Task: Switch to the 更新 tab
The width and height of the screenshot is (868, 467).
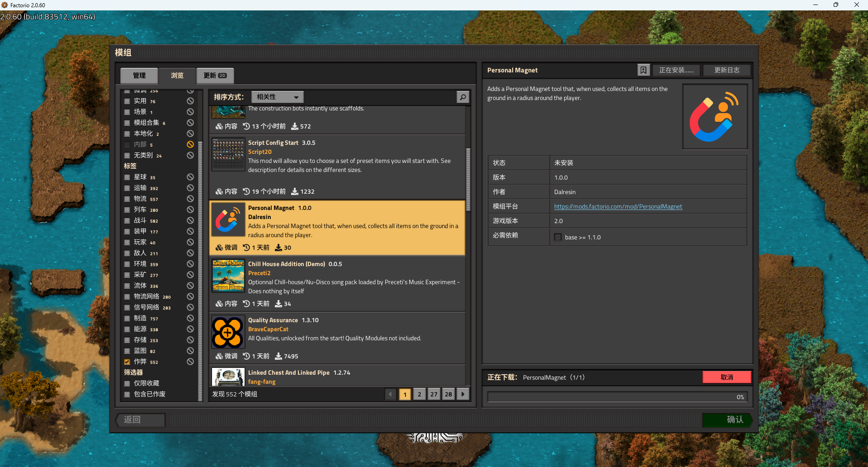Action: pos(215,76)
